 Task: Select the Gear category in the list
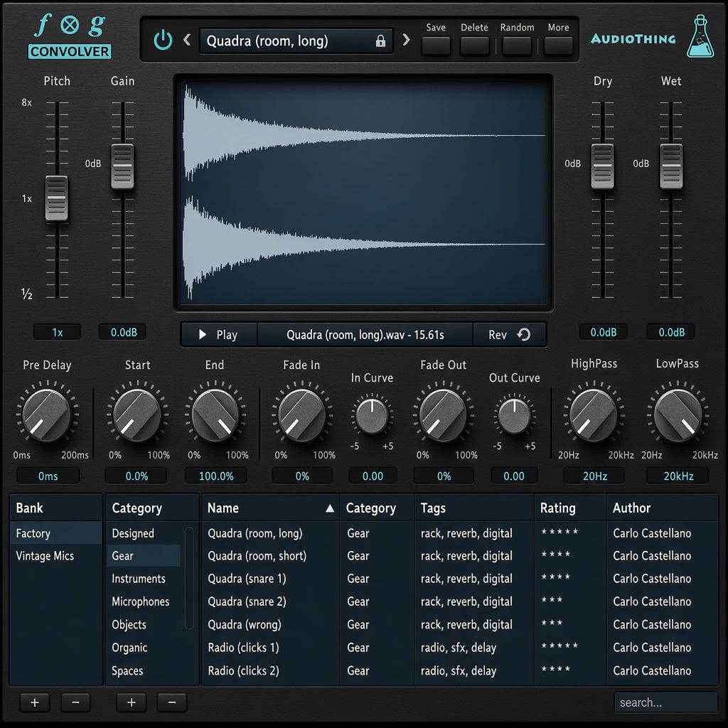click(144, 556)
